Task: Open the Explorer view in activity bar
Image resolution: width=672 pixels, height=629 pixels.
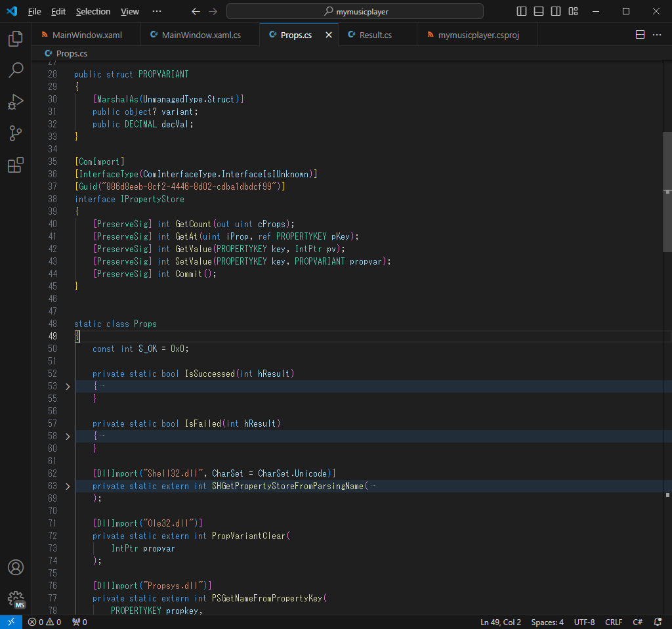Action: click(x=15, y=39)
